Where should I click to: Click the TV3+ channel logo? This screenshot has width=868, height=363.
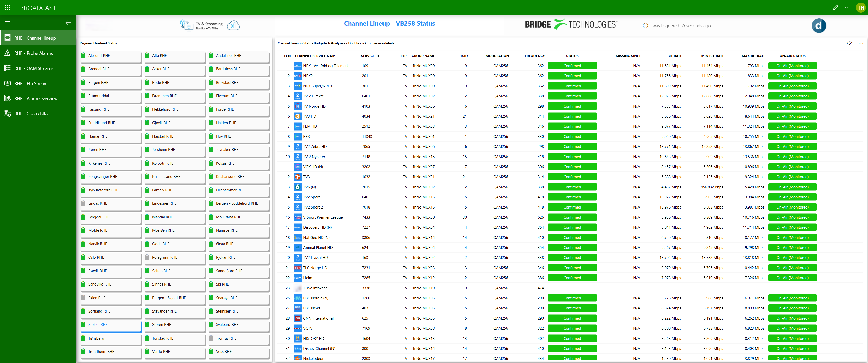(297, 177)
